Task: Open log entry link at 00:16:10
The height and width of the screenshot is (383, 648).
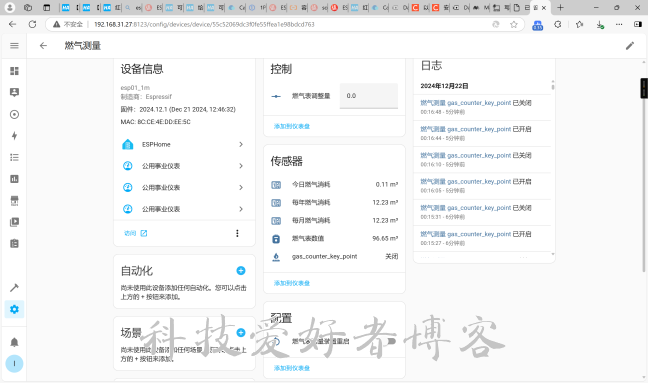Action: pyautogui.click(x=466, y=155)
